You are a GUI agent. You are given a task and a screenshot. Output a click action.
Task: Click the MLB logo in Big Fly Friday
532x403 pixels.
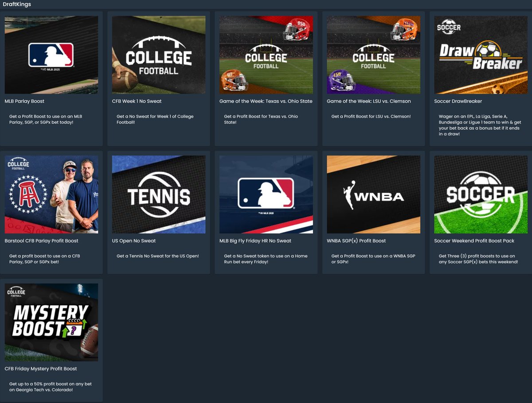point(266,194)
